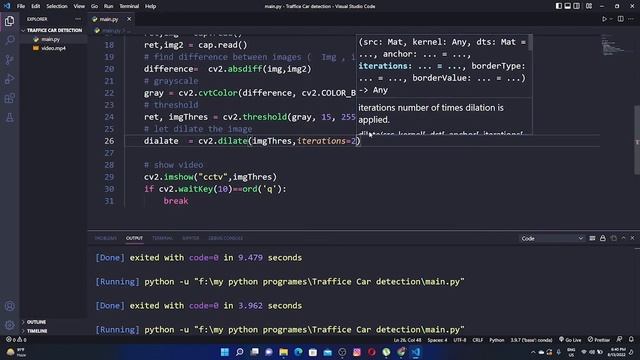This screenshot has width=640, height=360.
Task: Open the Help menu
Action: pyautogui.click(x=150, y=6)
